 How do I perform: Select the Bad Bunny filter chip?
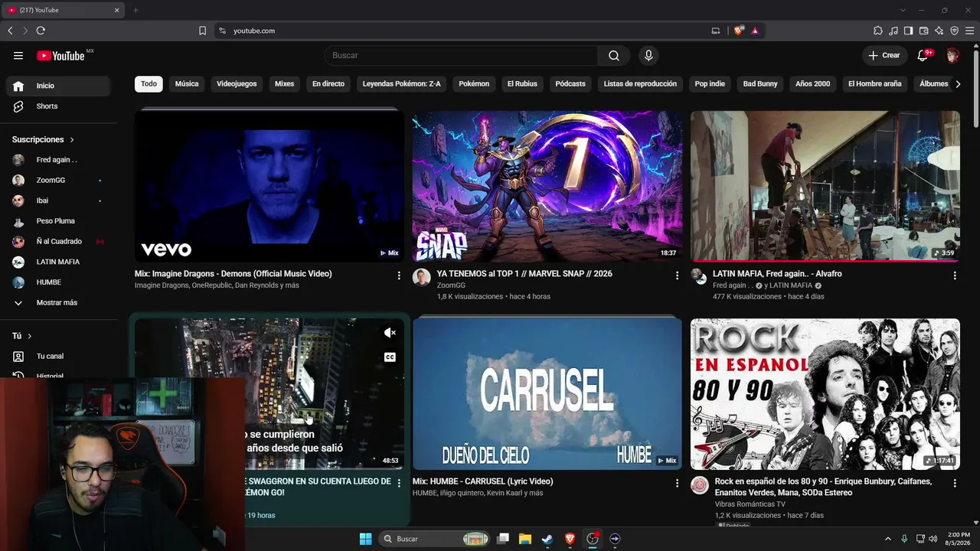760,84
